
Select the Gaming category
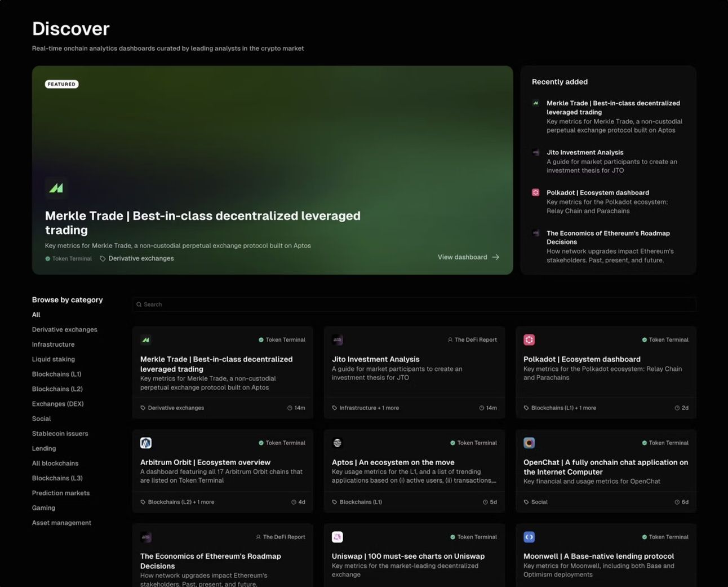pyautogui.click(x=44, y=508)
